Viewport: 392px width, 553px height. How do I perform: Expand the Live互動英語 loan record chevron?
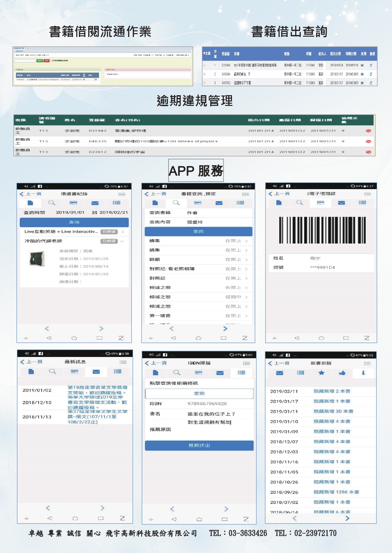(x=123, y=232)
